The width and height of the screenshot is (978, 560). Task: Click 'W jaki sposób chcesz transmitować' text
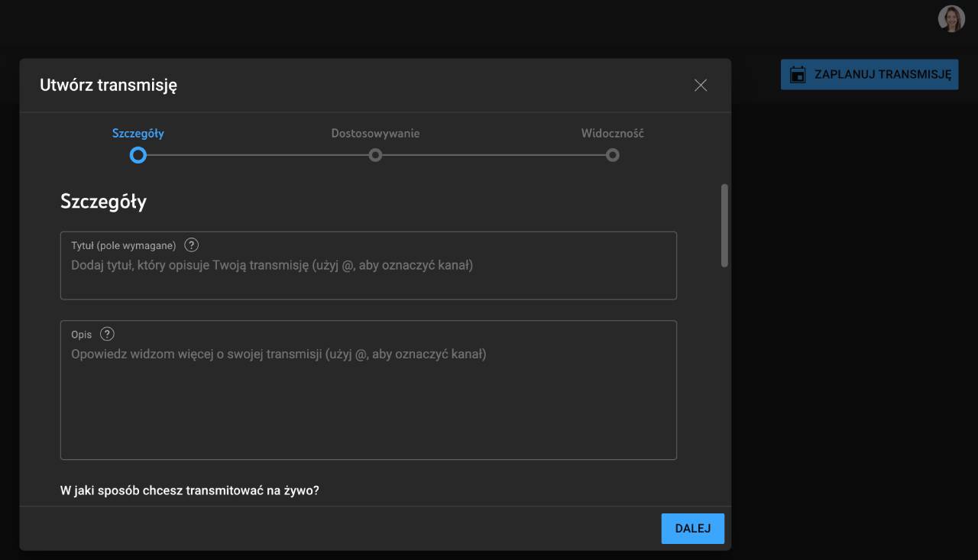tap(189, 490)
